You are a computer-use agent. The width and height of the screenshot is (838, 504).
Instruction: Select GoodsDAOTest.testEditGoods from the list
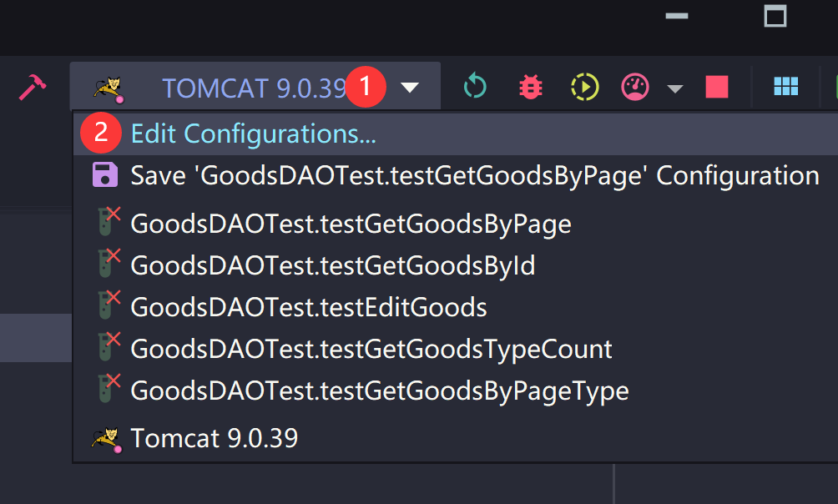coord(308,307)
